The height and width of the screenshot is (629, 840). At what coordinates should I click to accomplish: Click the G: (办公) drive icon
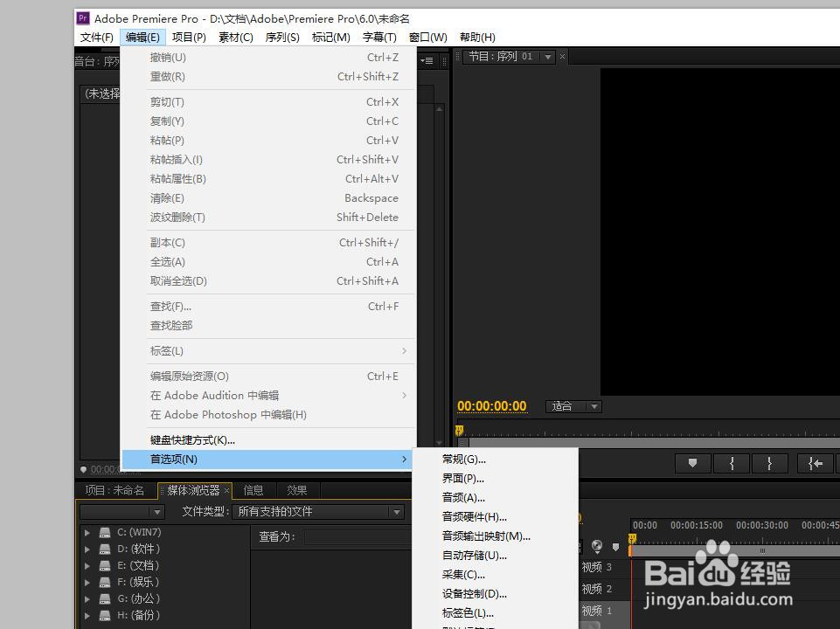105,598
